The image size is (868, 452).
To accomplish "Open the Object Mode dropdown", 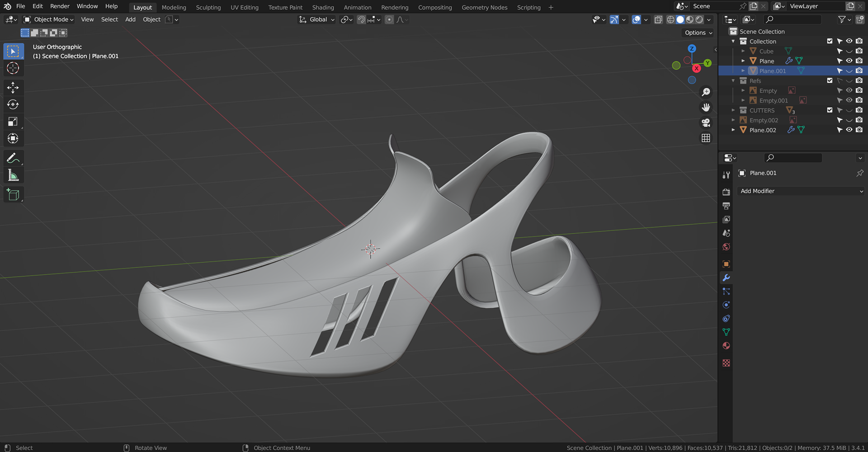I will pyautogui.click(x=48, y=19).
